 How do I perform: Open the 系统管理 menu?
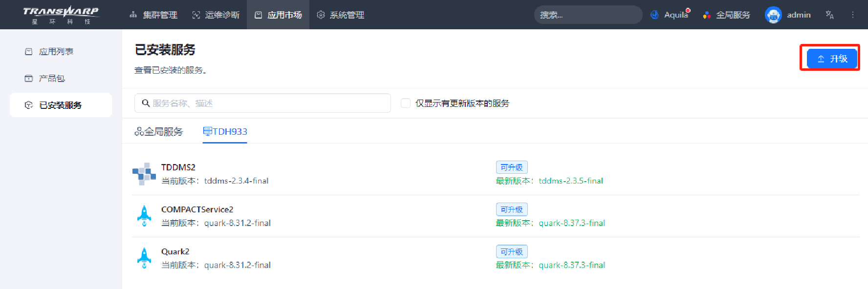(340, 15)
